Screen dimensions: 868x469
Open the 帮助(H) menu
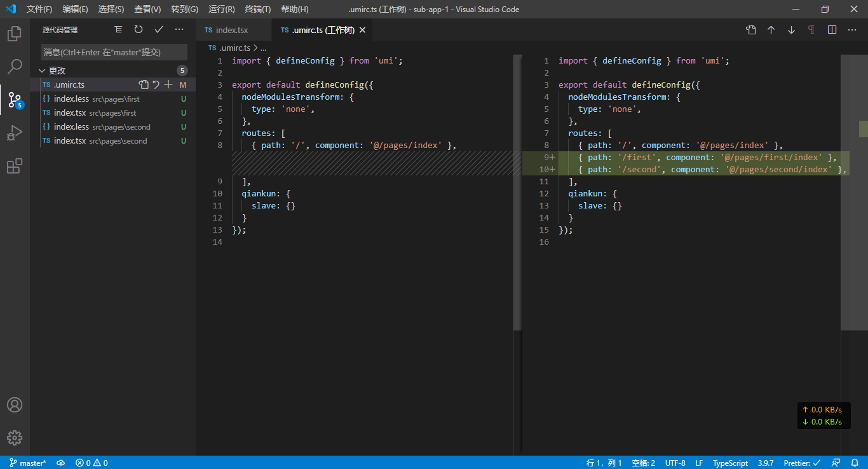click(x=295, y=9)
